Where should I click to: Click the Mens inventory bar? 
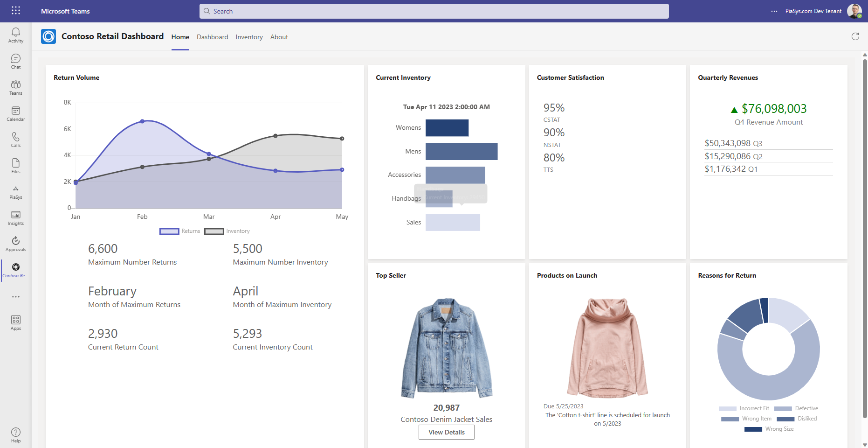(x=462, y=151)
